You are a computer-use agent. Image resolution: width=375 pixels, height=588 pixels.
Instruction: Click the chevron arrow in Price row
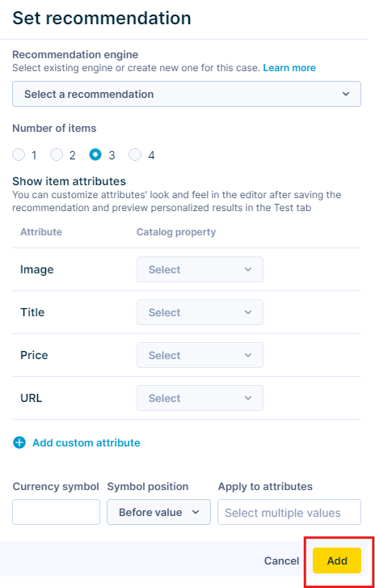(x=247, y=355)
